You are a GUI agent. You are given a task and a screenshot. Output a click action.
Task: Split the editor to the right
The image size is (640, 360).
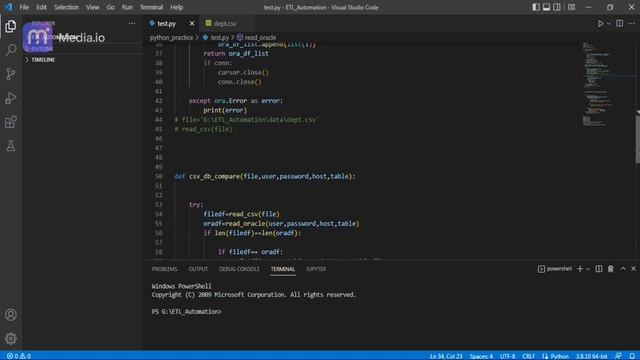coord(620,24)
